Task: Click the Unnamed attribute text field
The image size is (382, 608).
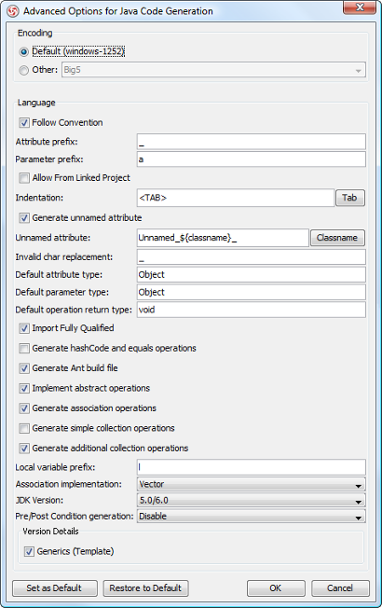Action: (x=223, y=238)
